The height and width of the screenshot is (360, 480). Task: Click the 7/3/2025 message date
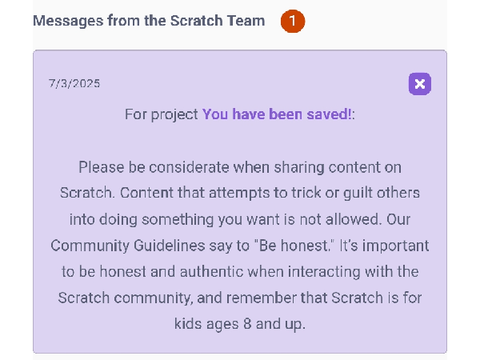pyautogui.click(x=74, y=83)
